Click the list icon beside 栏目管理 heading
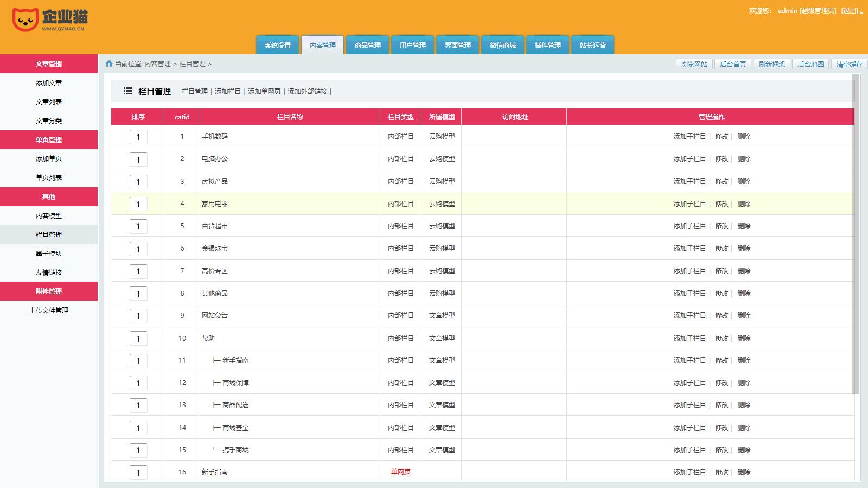Screen dimensions: 868x488 click(x=127, y=91)
